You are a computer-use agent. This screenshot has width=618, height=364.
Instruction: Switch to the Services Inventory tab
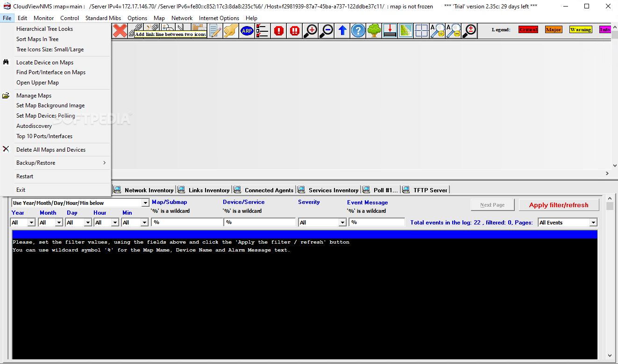(x=328, y=189)
